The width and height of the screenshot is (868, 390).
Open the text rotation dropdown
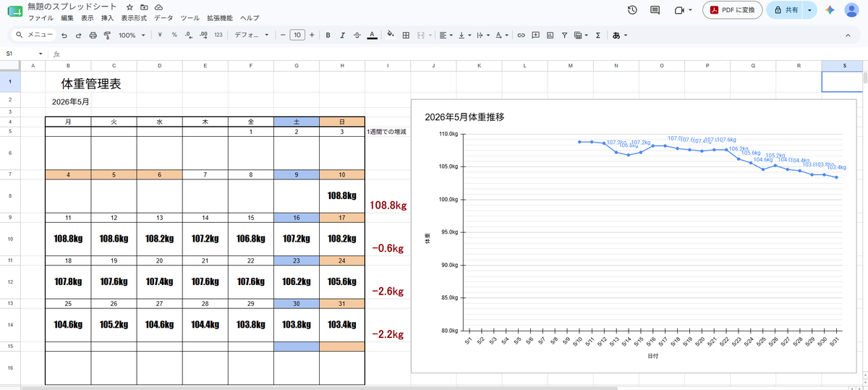click(x=502, y=35)
